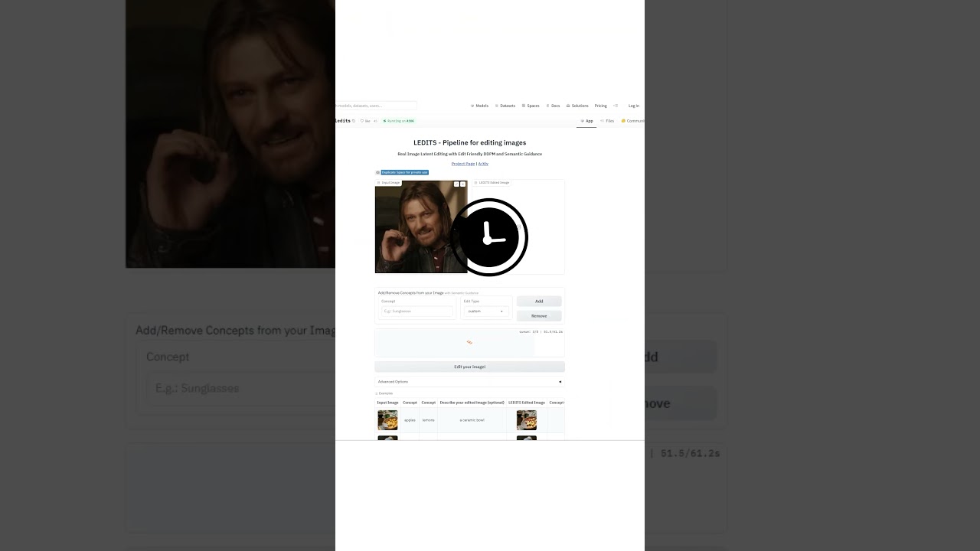Switch to the Files tab

click(607, 121)
